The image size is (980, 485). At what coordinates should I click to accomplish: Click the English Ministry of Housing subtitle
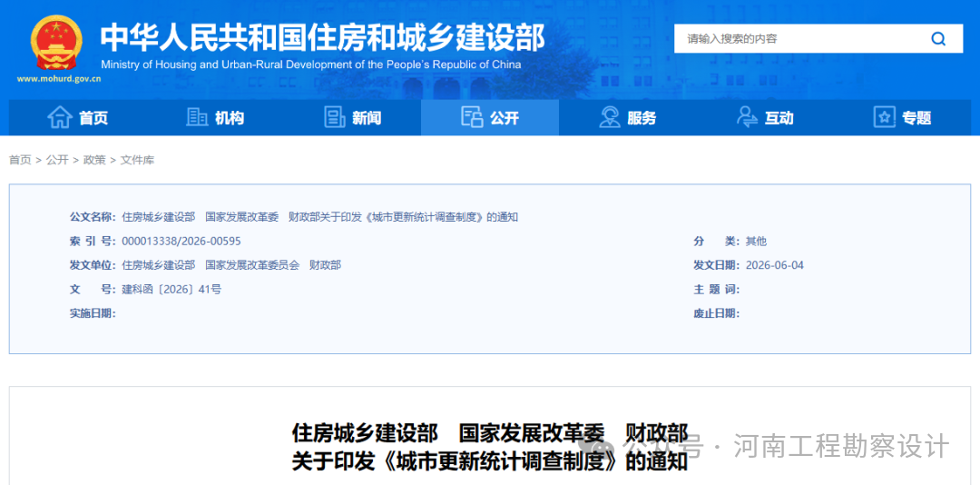coord(310,64)
